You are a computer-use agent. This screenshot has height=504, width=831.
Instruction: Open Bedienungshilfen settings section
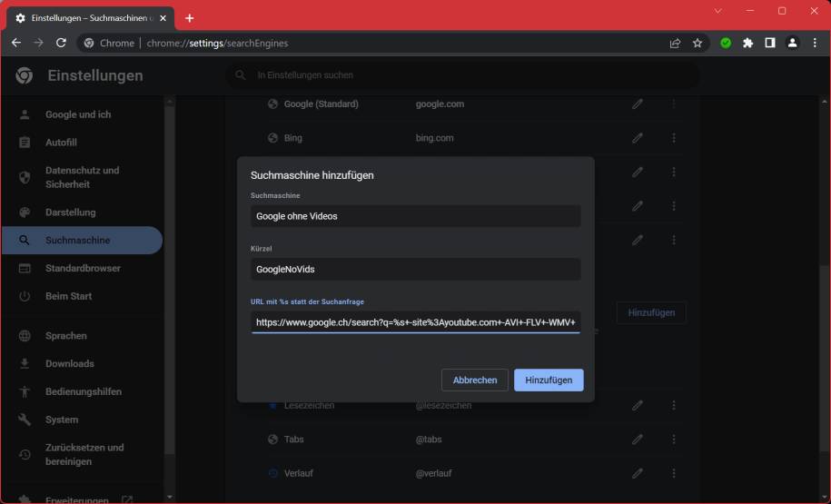coord(84,391)
